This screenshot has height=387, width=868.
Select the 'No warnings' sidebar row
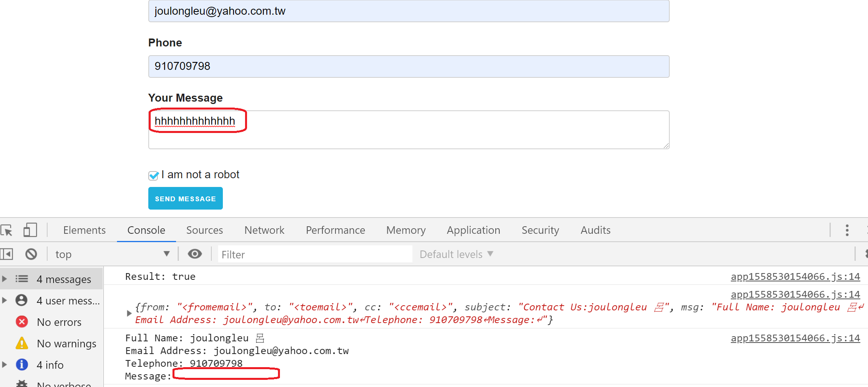52,343
